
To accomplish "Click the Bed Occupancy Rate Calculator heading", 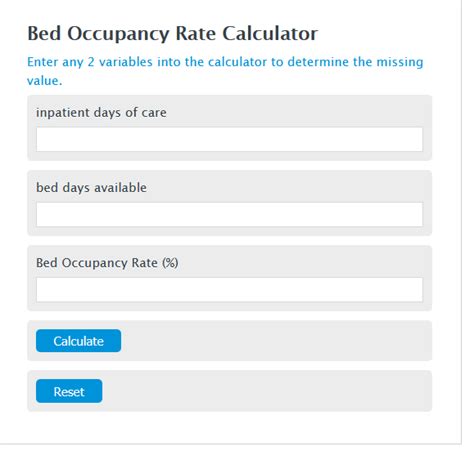I will point(172,34).
